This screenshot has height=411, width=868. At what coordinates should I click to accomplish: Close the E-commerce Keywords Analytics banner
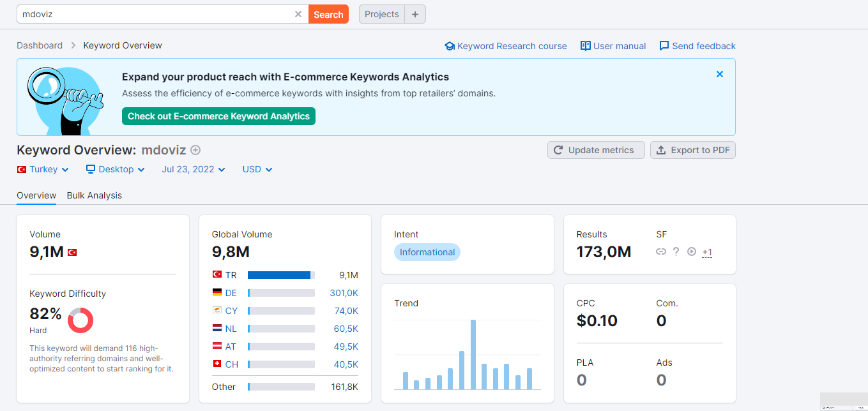[720, 74]
